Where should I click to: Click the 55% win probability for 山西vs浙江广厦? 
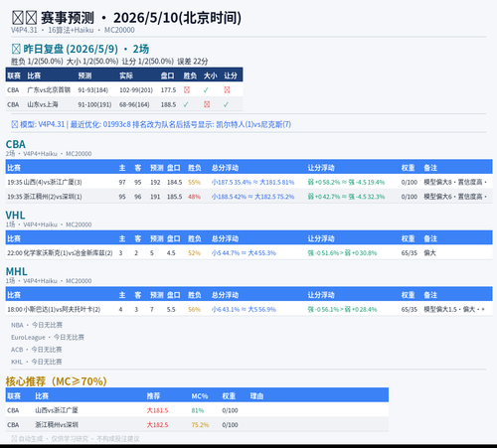point(194,182)
